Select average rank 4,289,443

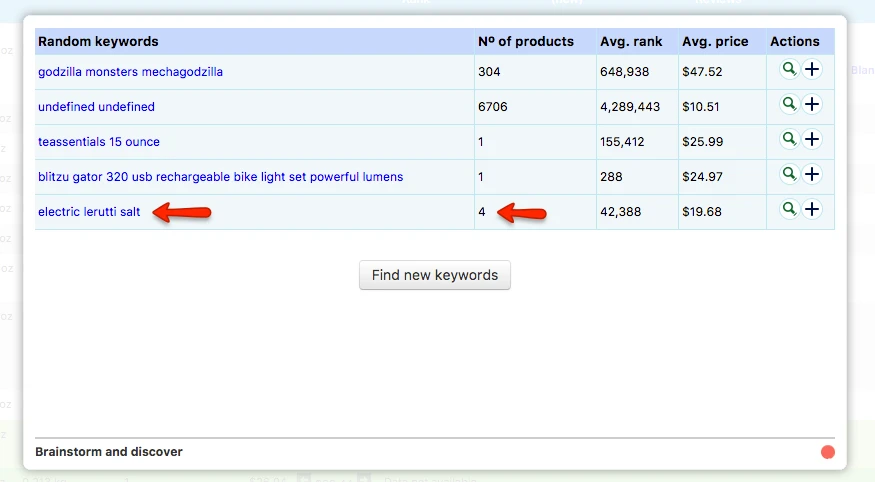pos(630,107)
